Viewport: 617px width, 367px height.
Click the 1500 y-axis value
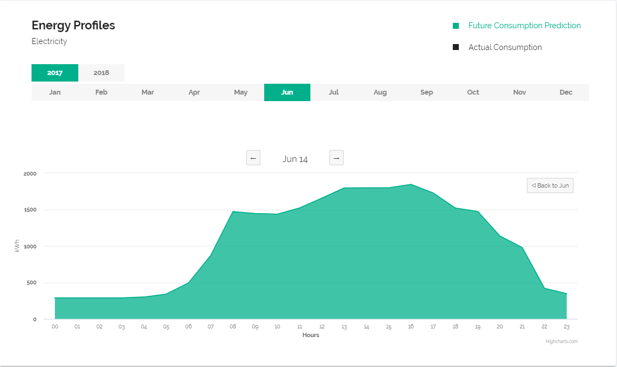(30, 210)
